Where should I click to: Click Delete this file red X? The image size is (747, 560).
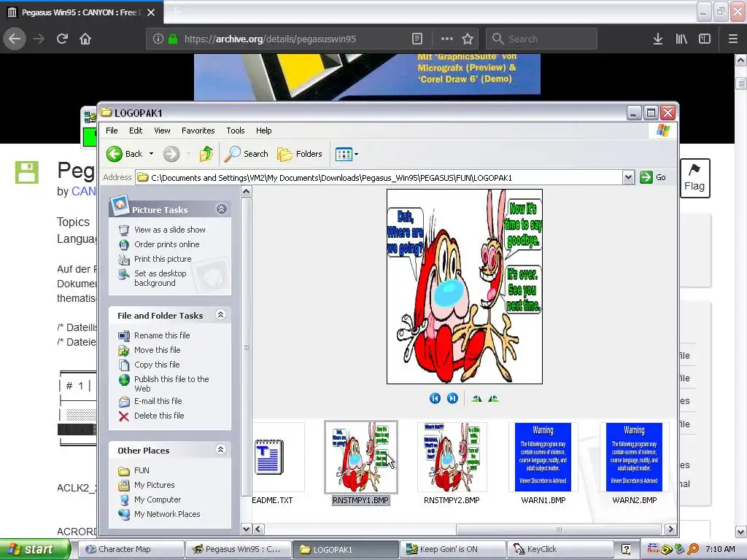click(x=124, y=416)
